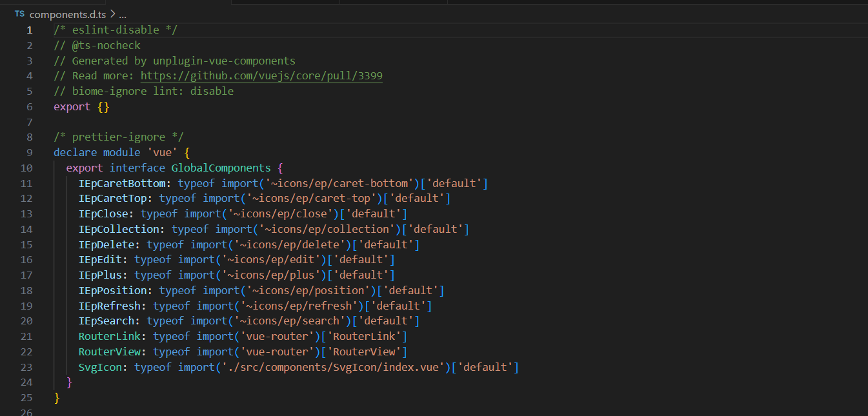Click the IEpRefresh property name

pyautogui.click(x=110, y=306)
